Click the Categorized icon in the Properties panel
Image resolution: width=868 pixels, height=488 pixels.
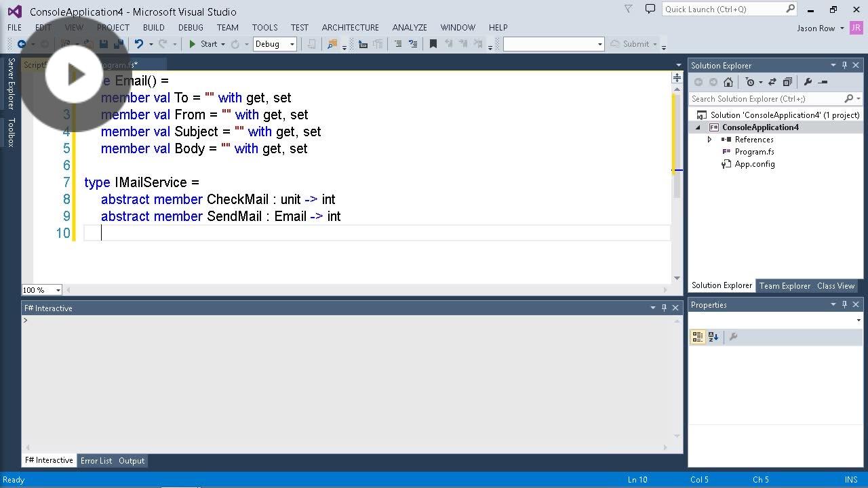point(697,336)
